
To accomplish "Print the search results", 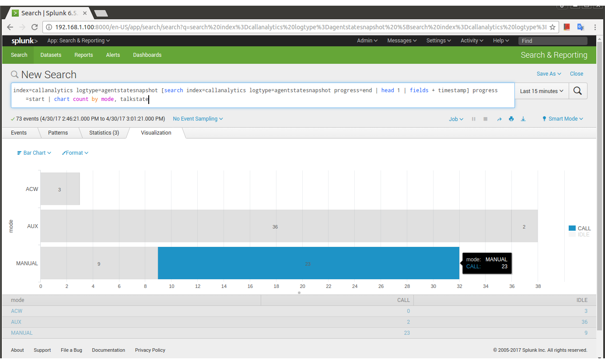I will (511, 119).
